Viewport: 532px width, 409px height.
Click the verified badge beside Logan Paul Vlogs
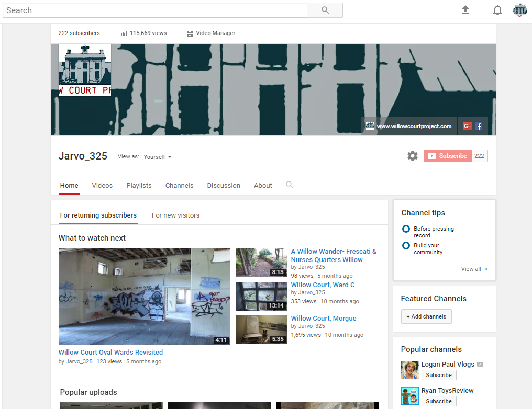pyautogui.click(x=480, y=364)
